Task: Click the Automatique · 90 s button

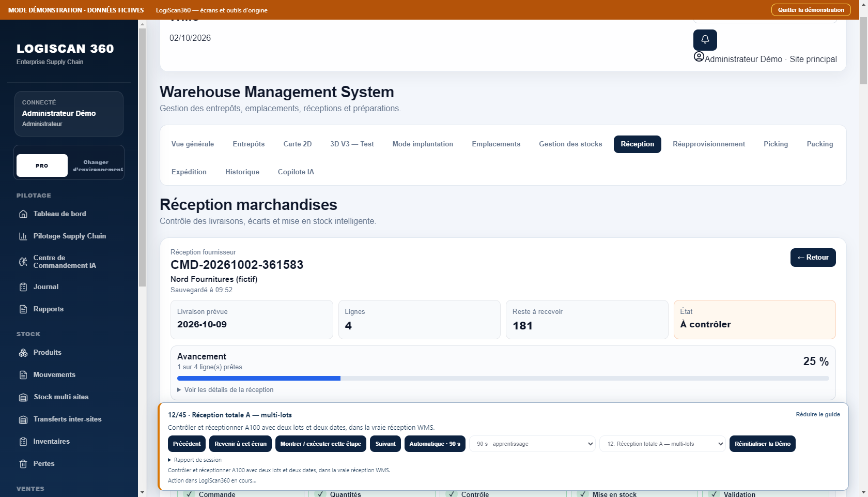Action: tap(435, 444)
